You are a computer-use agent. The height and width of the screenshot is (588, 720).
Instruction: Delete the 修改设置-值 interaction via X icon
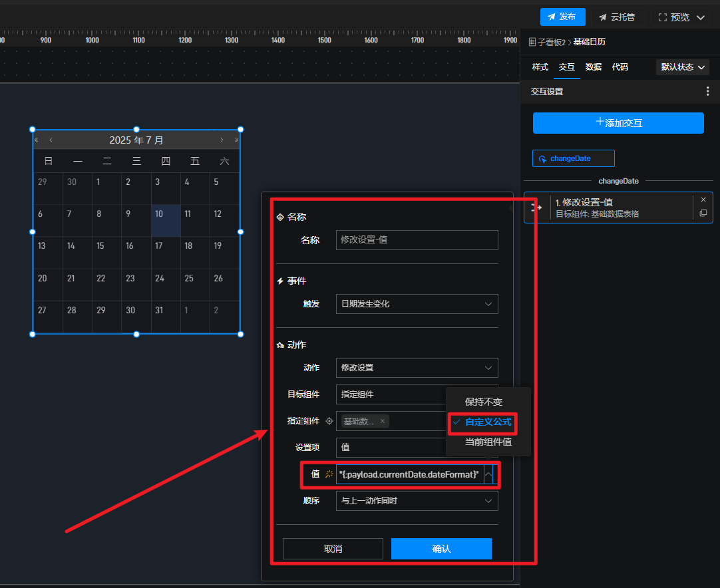point(703,200)
